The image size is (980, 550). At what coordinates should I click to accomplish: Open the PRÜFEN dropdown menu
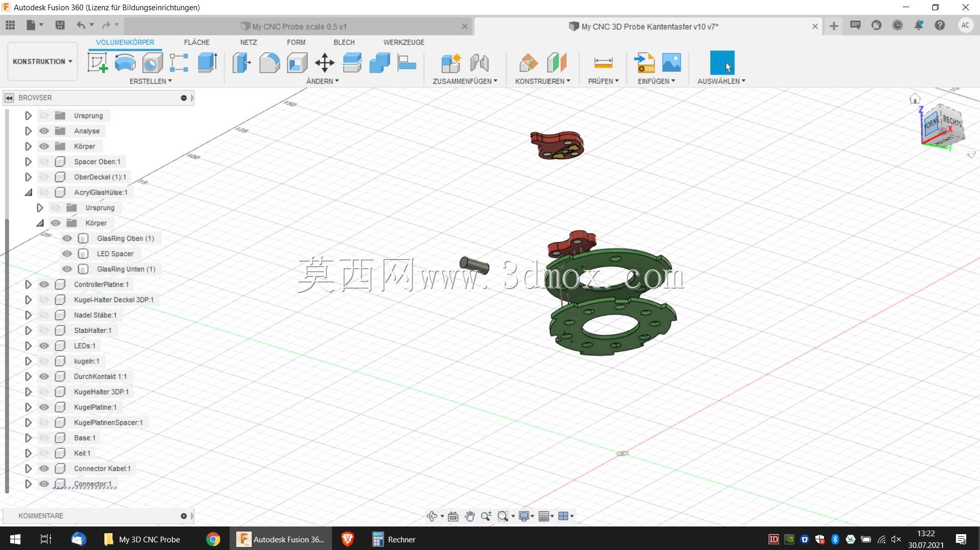coord(603,81)
